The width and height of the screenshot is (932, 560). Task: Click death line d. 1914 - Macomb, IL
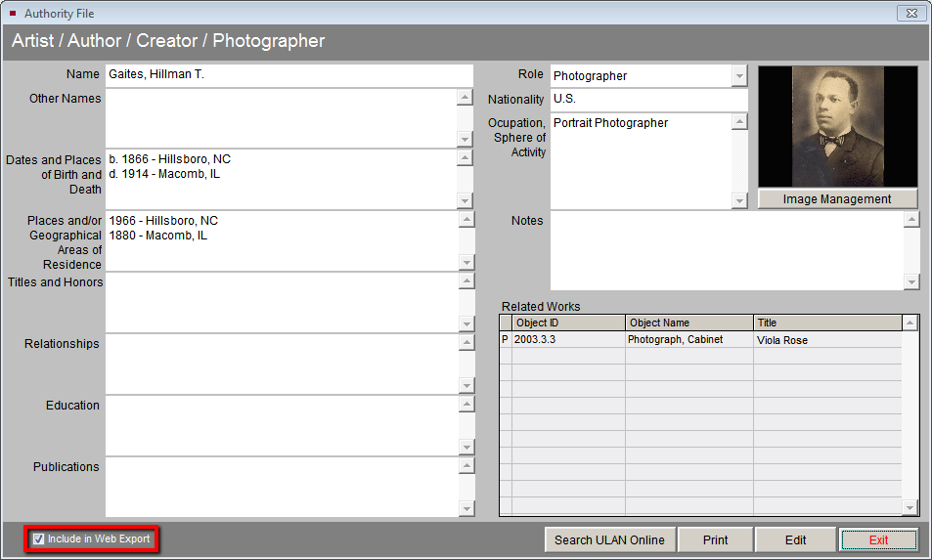point(164,174)
